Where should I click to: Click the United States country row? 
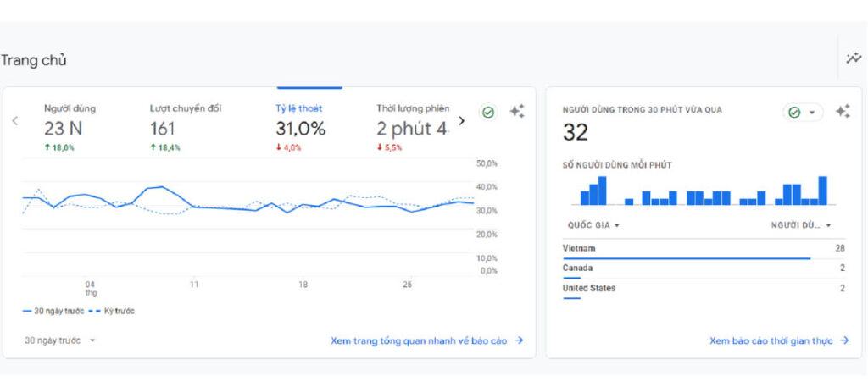[704, 288]
